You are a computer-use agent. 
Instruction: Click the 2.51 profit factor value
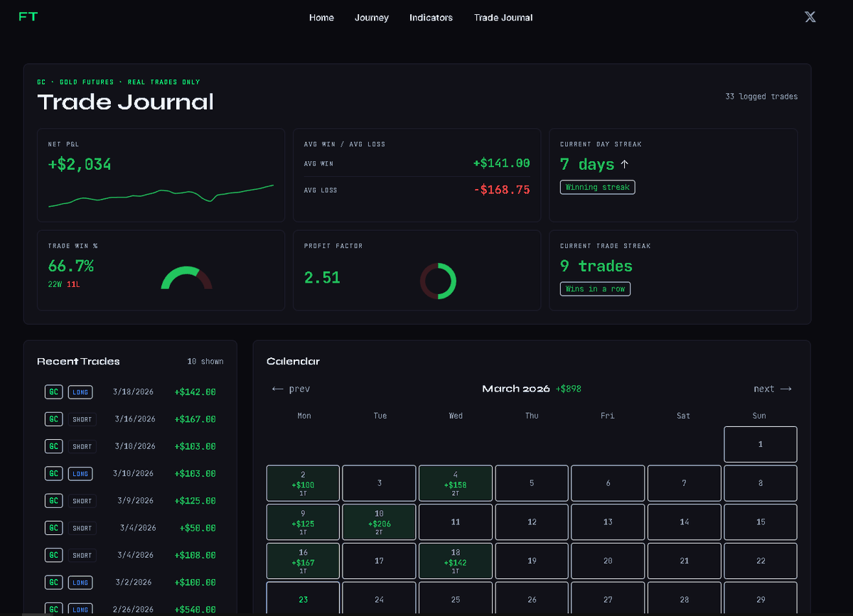(322, 278)
